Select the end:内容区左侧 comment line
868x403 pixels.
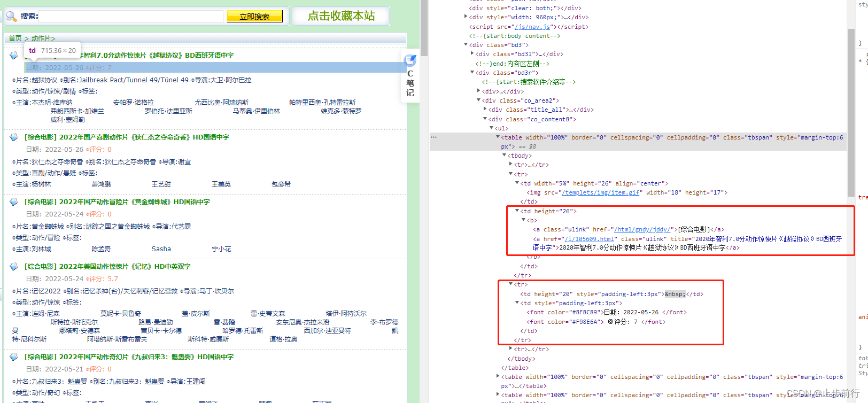512,64
